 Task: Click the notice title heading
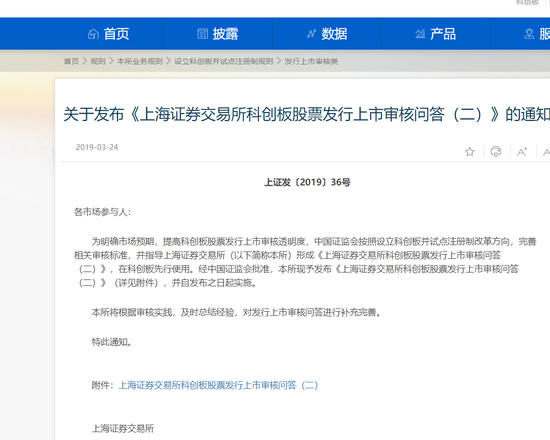307,114
